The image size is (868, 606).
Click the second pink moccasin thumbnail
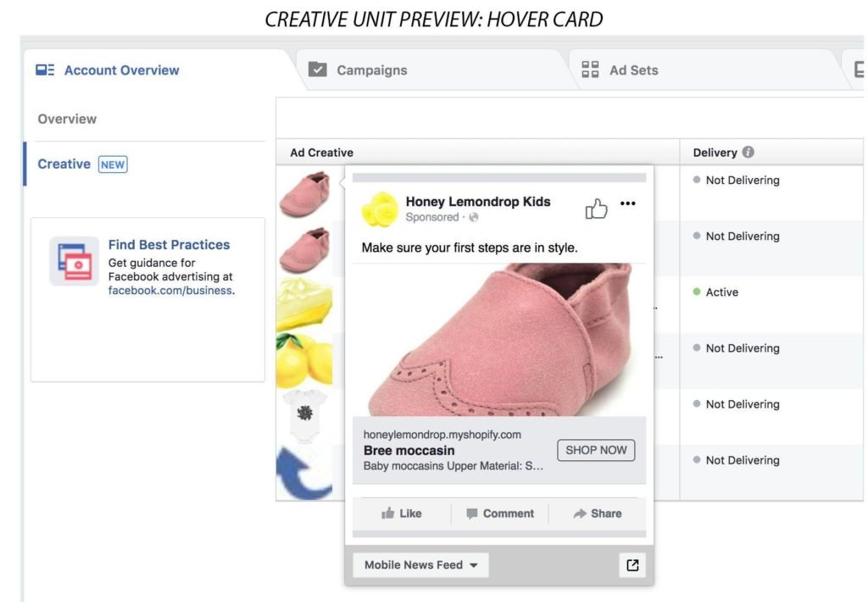[305, 249]
